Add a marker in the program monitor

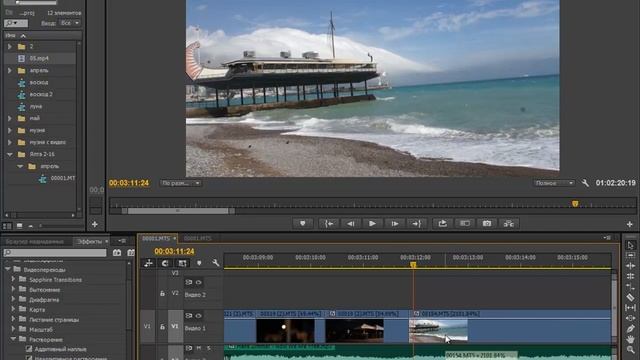pos(302,223)
